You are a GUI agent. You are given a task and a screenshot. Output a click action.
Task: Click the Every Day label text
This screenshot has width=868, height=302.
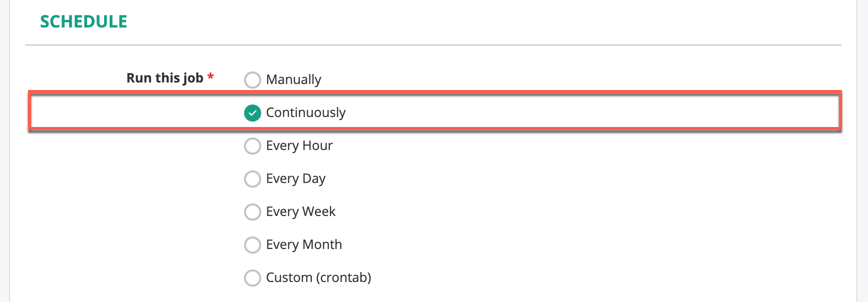tap(296, 178)
